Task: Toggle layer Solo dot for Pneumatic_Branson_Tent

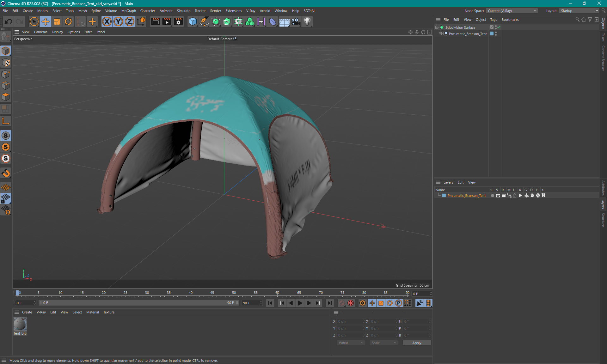Action: [492, 196]
